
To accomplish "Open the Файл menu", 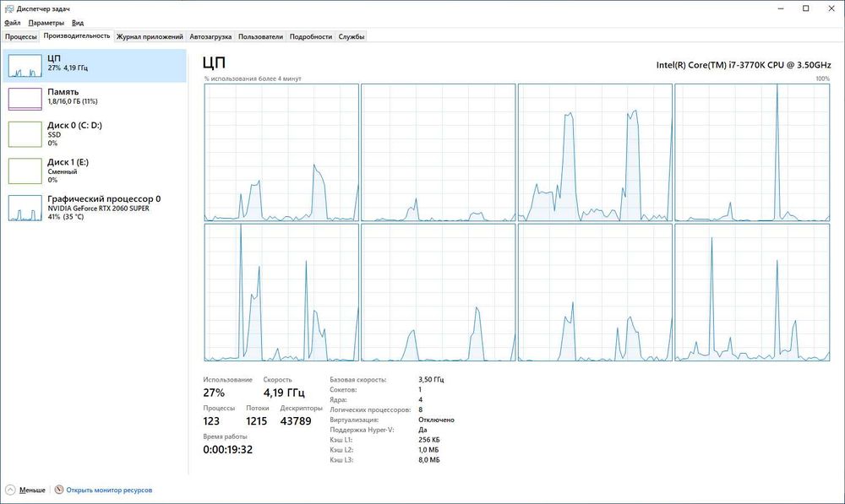I will point(13,23).
